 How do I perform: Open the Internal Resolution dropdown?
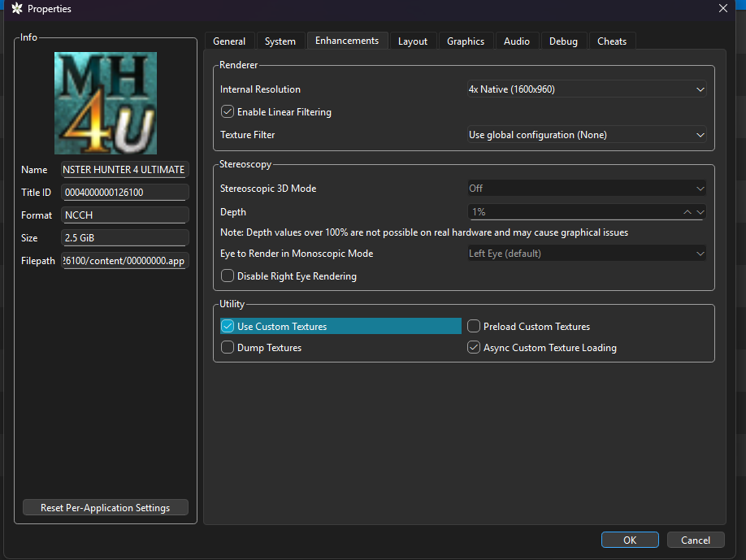[586, 89]
